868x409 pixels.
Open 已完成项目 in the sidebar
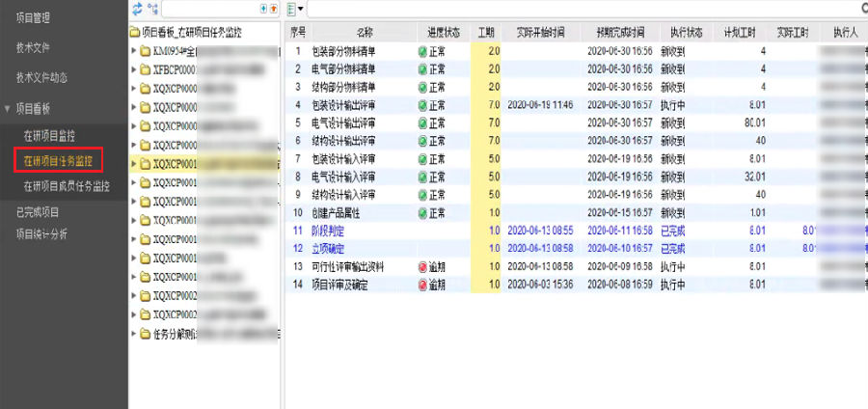(37, 212)
